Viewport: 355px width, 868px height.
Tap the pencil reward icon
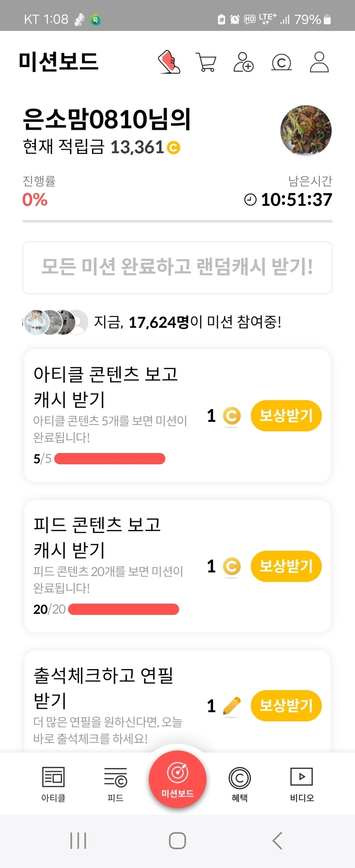[232, 705]
